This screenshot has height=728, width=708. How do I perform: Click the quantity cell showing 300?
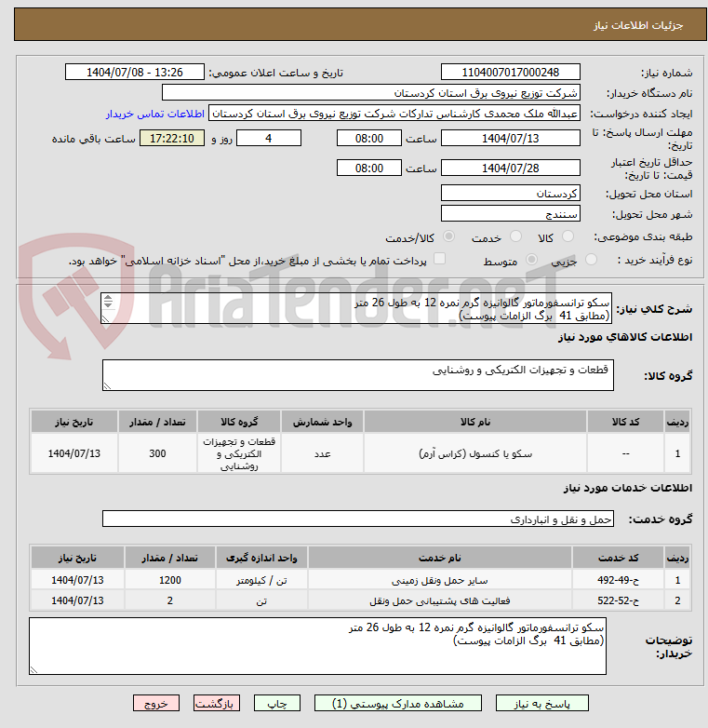[157, 453]
